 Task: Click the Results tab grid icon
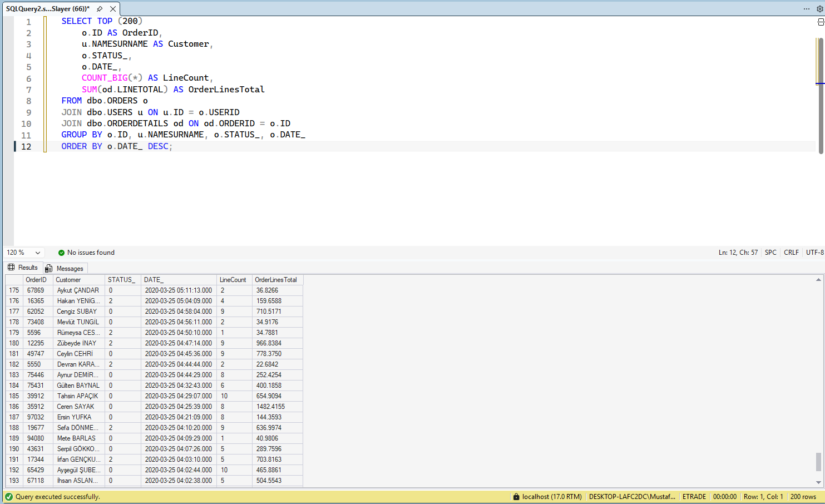11,268
